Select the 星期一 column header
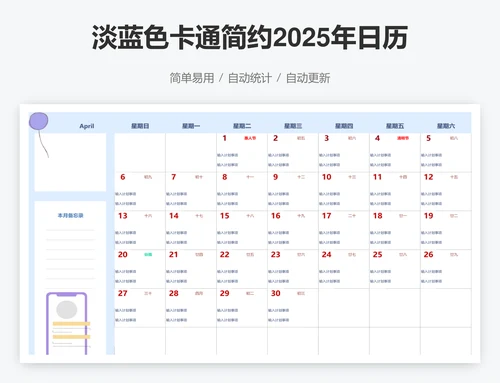500x383 pixels. pos(191,126)
